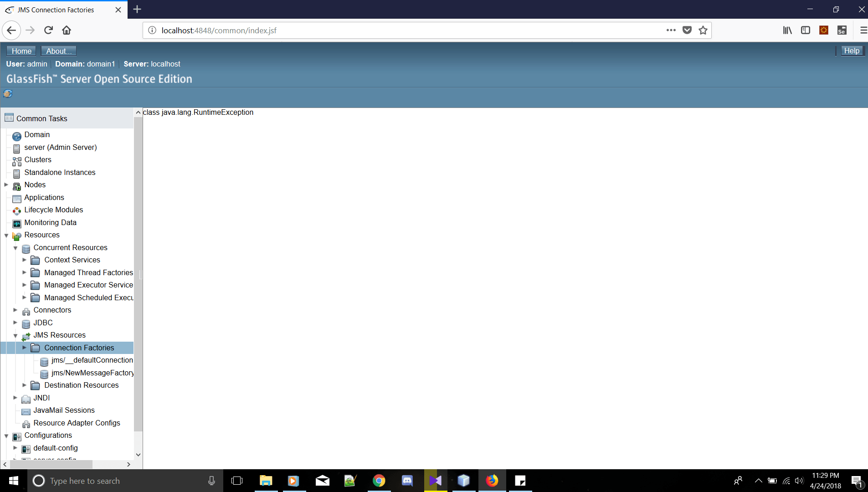
Task: Click the tree panel scroll-down arrow
Action: click(x=138, y=455)
